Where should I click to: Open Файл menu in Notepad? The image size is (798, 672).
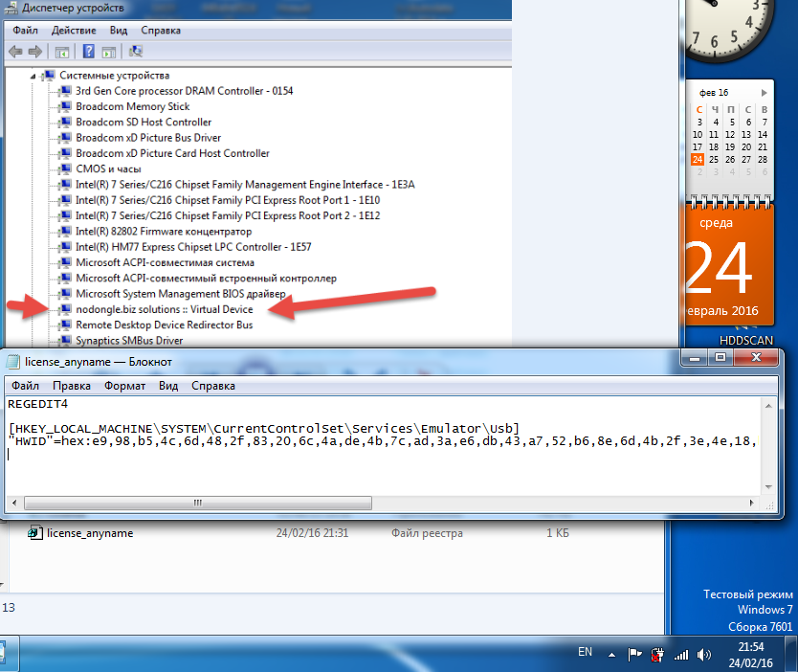(x=25, y=386)
